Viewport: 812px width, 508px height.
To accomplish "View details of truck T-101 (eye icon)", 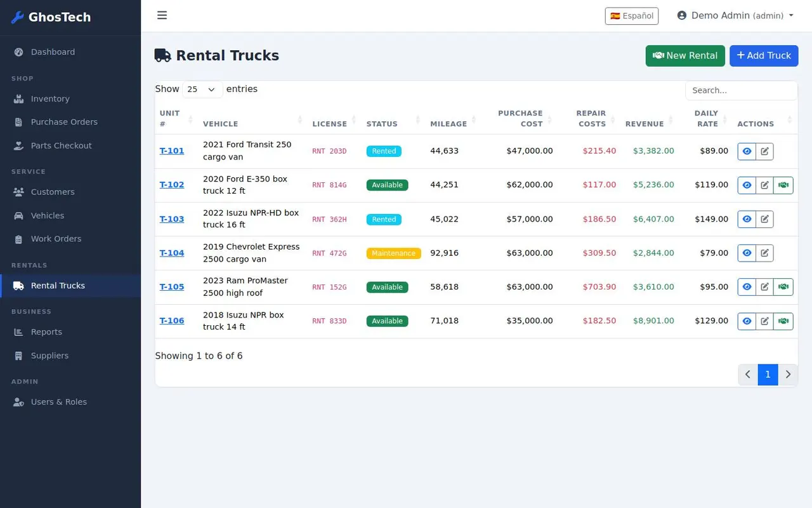I will [747, 151].
